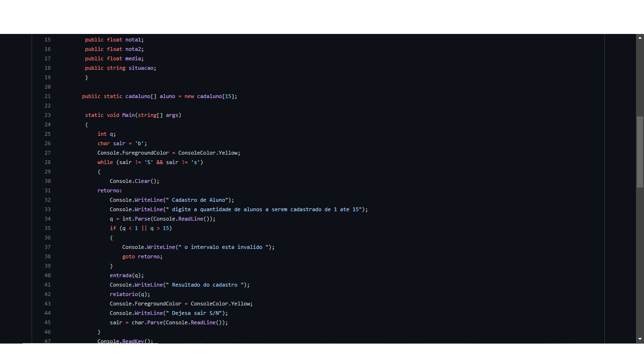The width and height of the screenshot is (644, 362).
Task: Click the closing brace on line 46
Action: point(99,332)
